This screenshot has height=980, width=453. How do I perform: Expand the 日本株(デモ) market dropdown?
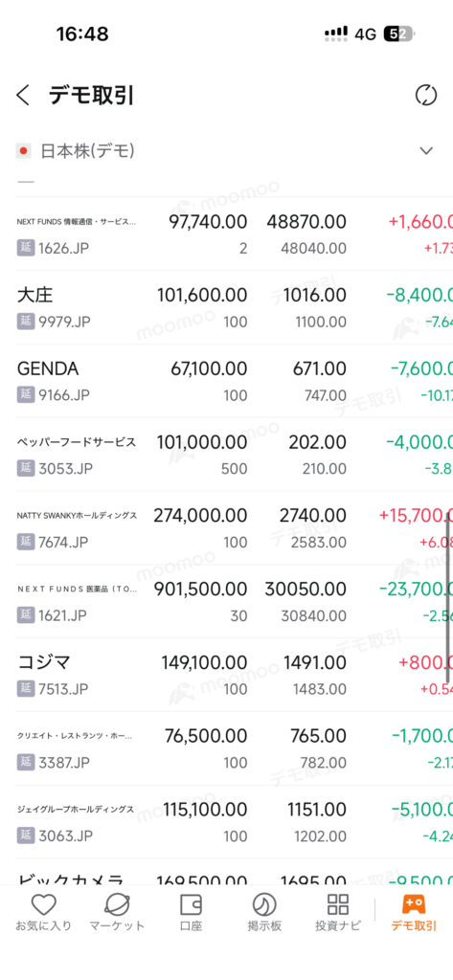[x=426, y=150]
